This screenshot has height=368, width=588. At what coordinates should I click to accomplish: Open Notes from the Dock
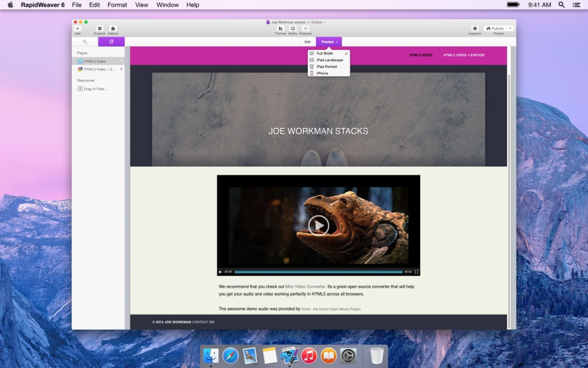[x=269, y=355]
